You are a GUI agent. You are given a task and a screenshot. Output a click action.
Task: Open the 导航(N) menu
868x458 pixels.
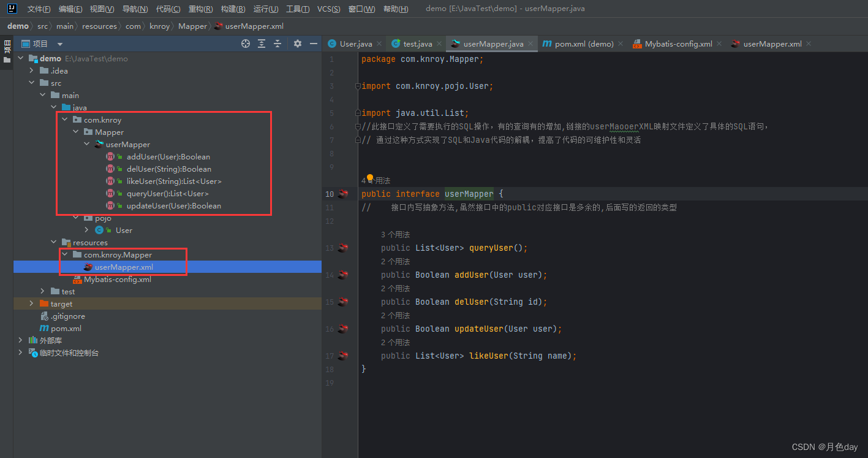(135, 9)
